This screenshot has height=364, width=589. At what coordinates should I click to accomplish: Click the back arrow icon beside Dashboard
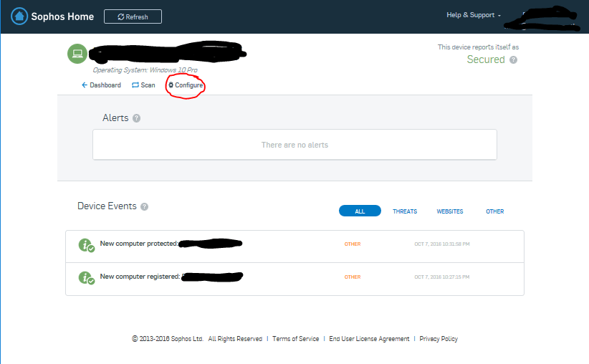[x=85, y=85]
